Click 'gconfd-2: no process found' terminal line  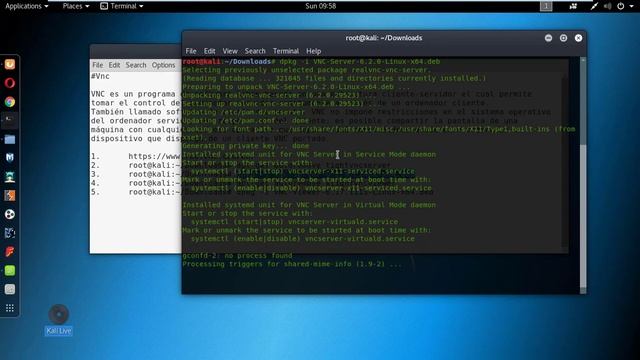point(237,256)
